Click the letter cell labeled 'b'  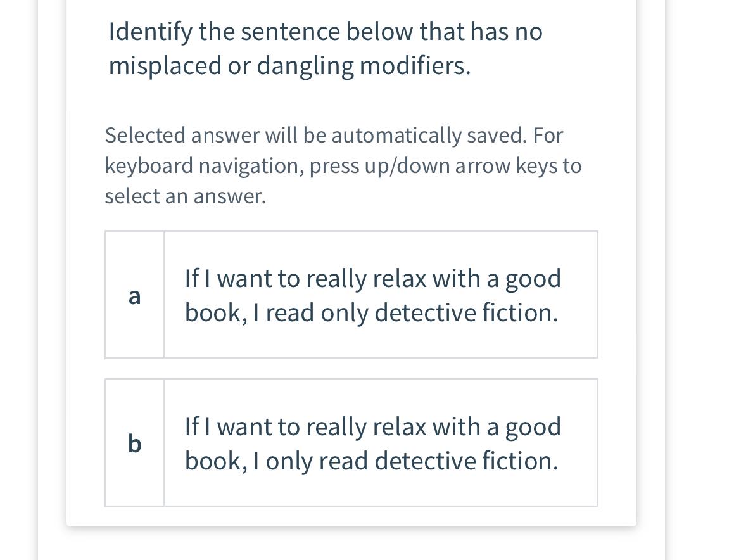[x=134, y=443]
